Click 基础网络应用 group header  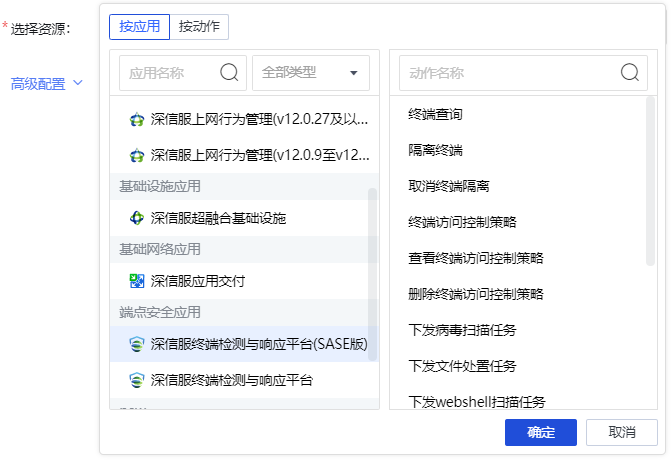[244, 250]
